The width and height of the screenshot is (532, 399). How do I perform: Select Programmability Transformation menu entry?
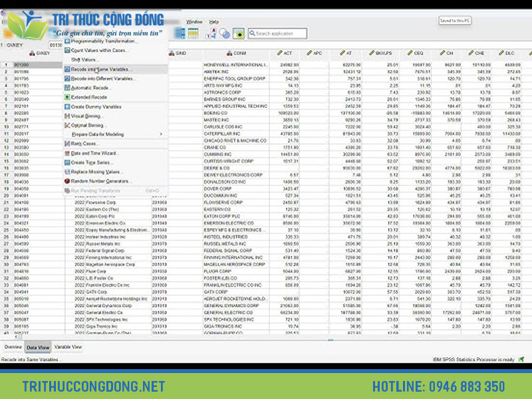click(x=116, y=41)
